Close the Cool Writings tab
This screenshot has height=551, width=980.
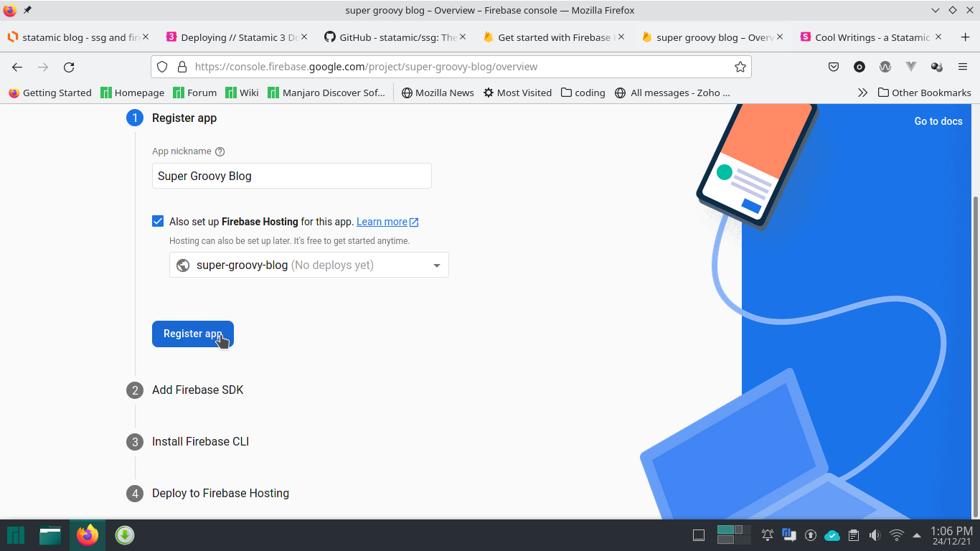coord(937,37)
